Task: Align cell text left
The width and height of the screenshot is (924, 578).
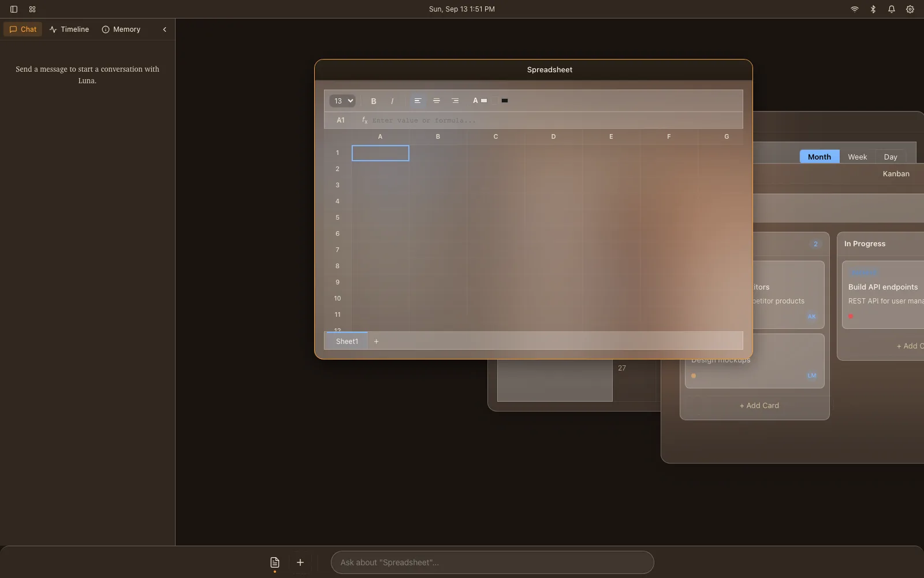Action: [x=418, y=101]
